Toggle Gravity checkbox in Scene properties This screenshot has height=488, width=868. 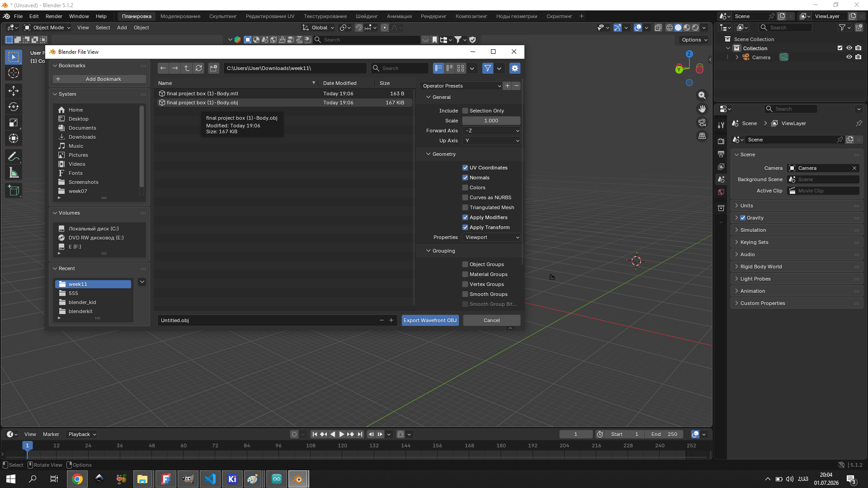coord(743,218)
